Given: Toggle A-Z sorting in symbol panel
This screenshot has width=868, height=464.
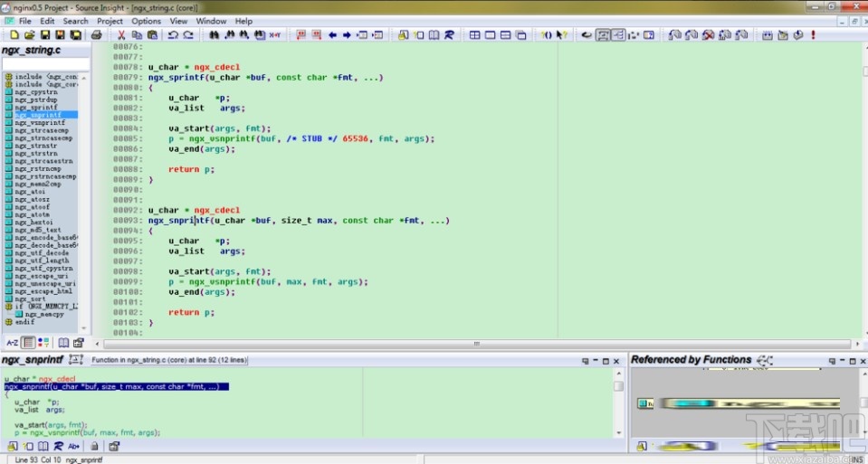Looking at the screenshot, I should point(12,343).
